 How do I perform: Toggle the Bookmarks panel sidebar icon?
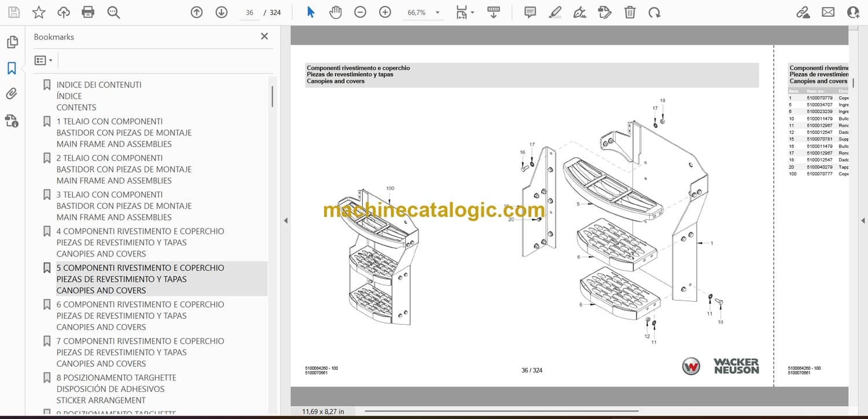pyautogui.click(x=12, y=68)
